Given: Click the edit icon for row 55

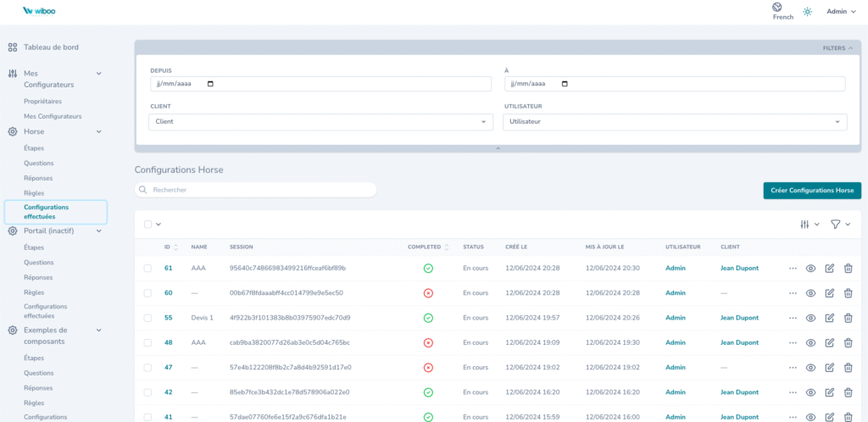Looking at the screenshot, I should [x=829, y=318].
